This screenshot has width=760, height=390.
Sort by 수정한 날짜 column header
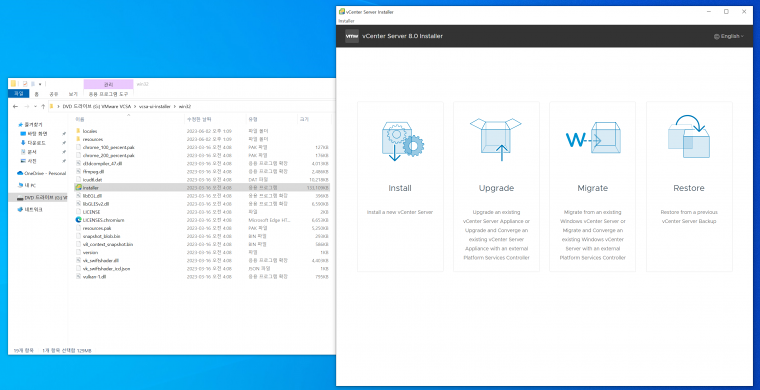click(x=198, y=119)
